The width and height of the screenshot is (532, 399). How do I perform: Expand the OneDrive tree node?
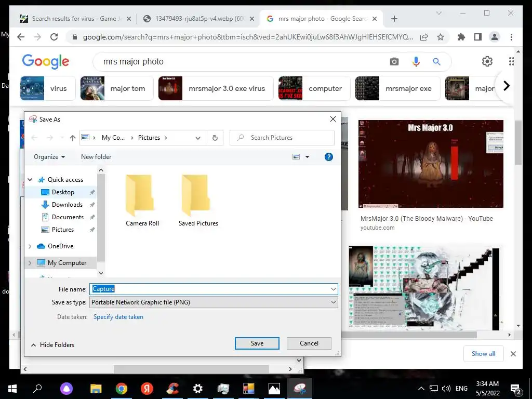[30, 246]
